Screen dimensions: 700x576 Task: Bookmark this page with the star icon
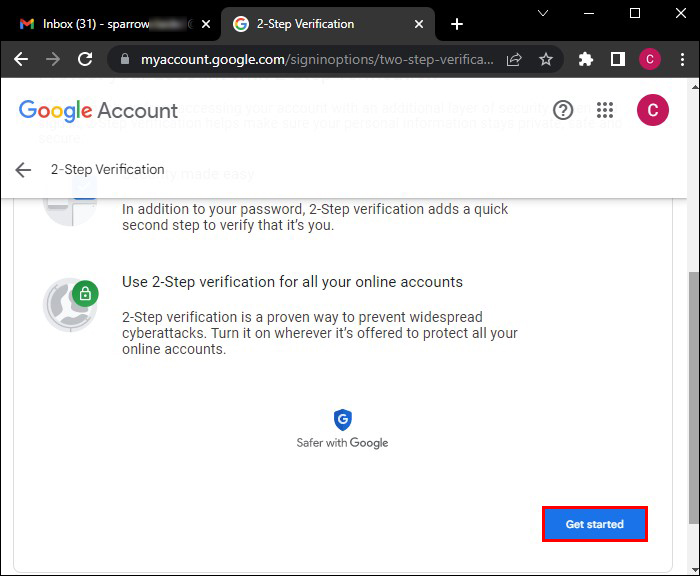tap(546, 59)
